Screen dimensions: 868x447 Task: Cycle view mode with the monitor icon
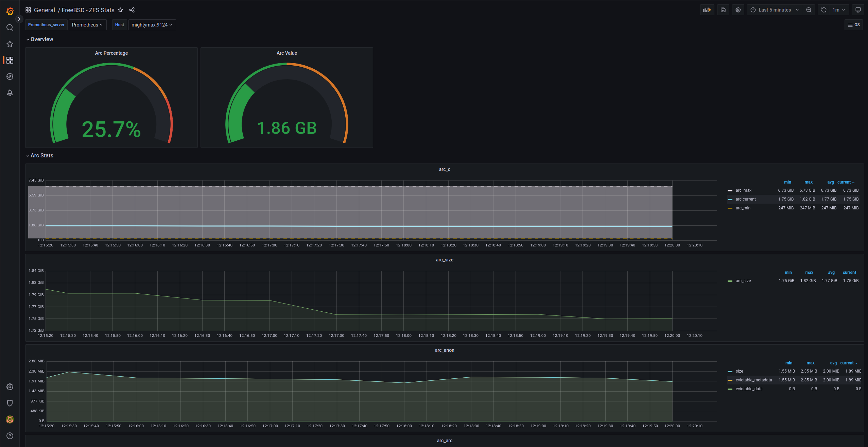(x=858, y=10)
